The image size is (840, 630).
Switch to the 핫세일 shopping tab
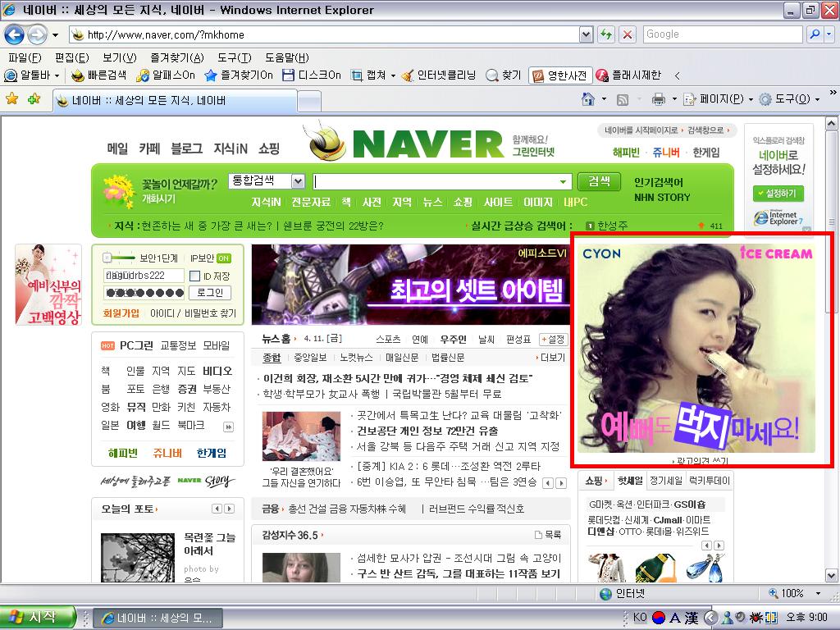coord(630,481)
